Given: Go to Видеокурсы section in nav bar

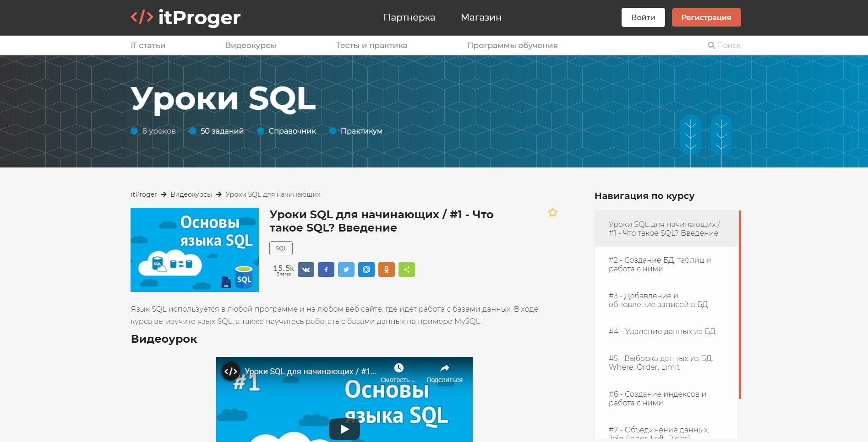Looking at the screenshot, I should [251, 45].
